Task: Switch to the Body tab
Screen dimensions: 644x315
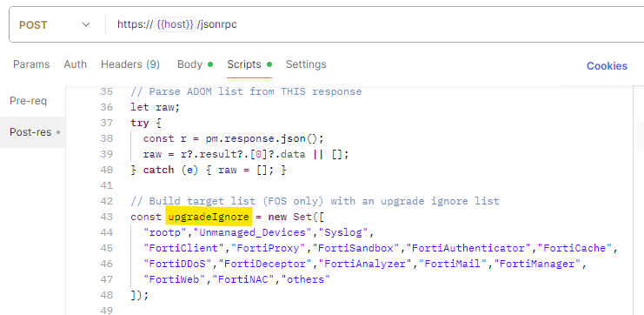Action: click(x=195, y=64)
